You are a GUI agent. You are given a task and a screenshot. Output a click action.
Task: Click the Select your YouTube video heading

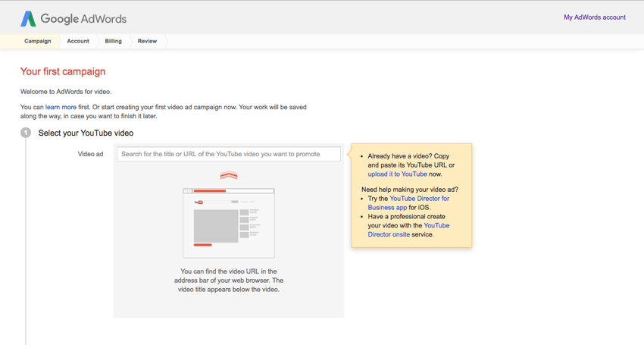click(x=86, y=133)
